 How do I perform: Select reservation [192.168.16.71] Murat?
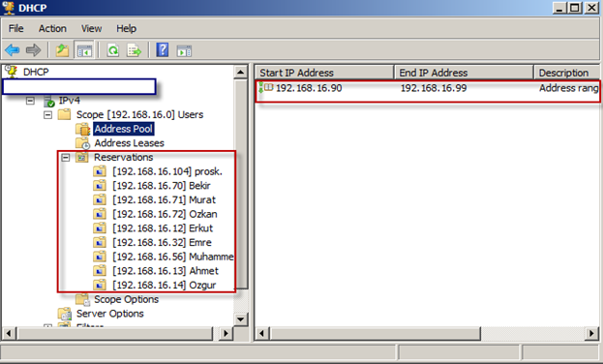tap(165, 199)
